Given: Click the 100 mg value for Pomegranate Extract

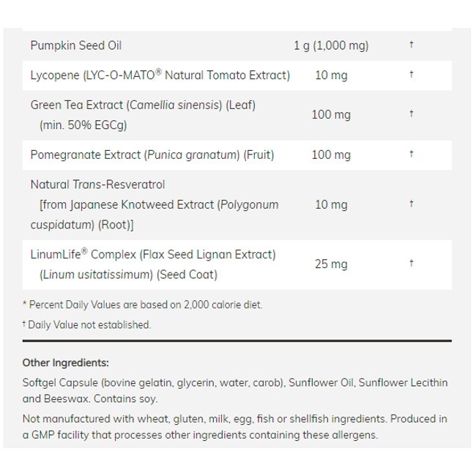Looking at the screenshot, I should 331,155.
